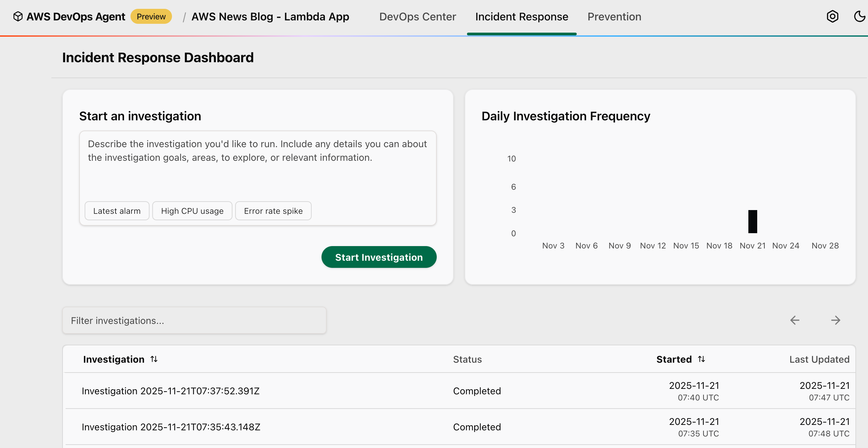Open the Prevention tab

[614, 17]
